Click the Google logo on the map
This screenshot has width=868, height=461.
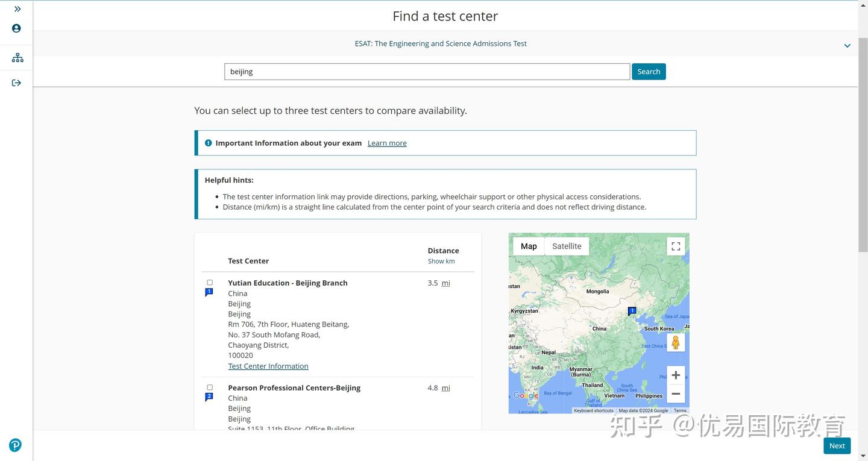[526, 396]
